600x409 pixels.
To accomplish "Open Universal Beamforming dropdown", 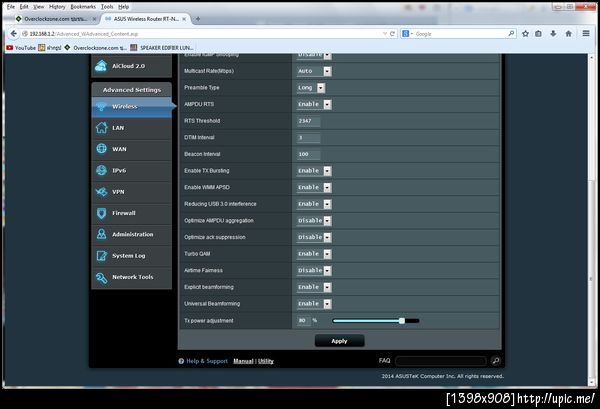I will pos(314,304).
